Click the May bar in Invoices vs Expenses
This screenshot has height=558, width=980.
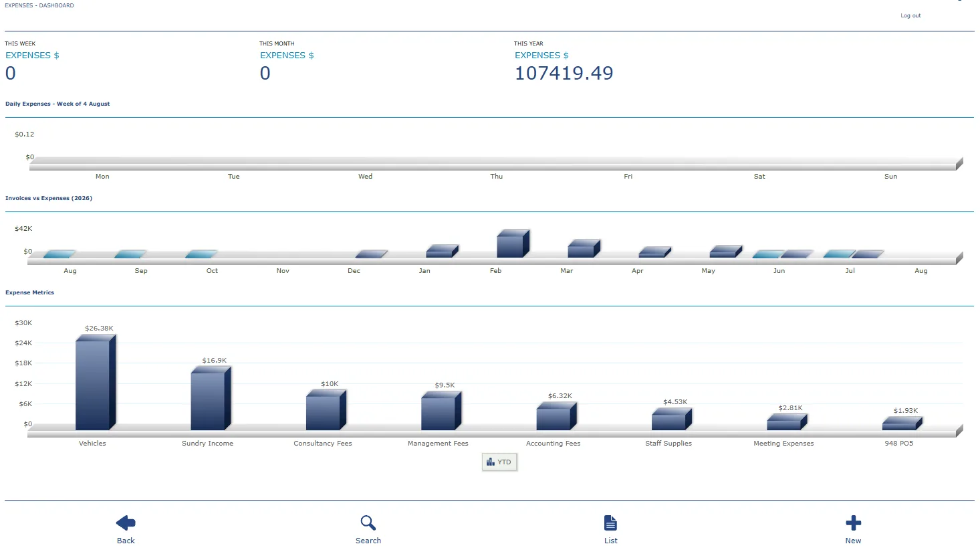[x=726, y=252]
